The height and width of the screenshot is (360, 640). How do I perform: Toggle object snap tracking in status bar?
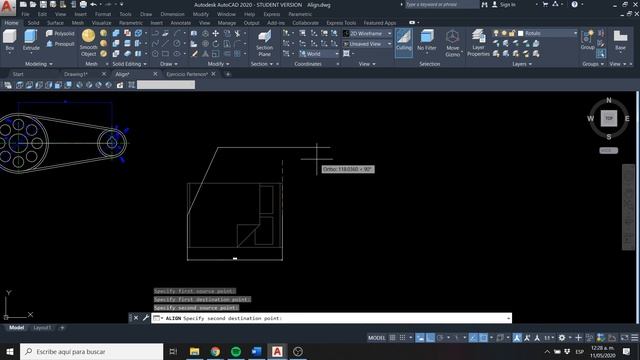click(x=473, y=338)
